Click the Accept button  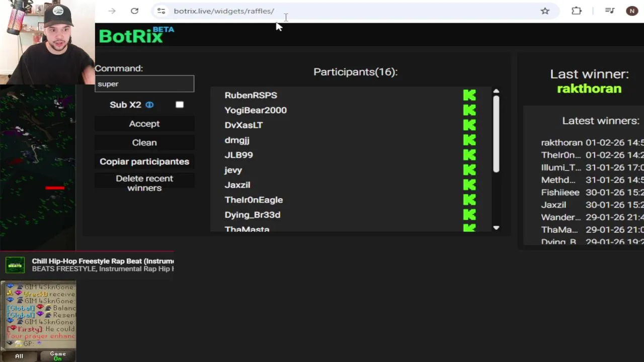[x=144, y=124]
